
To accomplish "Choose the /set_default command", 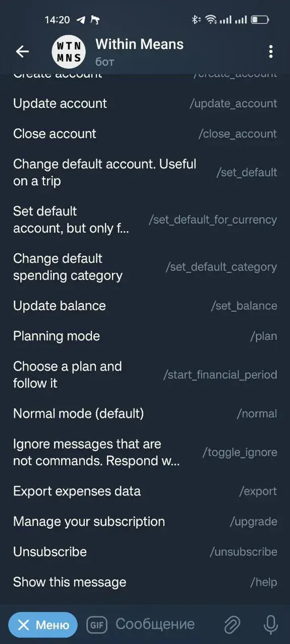I will tap(246, 173).
